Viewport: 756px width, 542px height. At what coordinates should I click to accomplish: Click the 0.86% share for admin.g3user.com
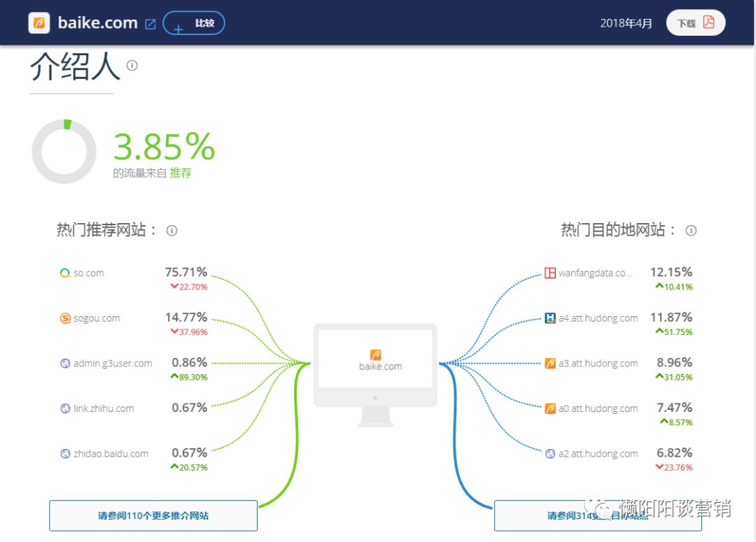coord(190,363)
